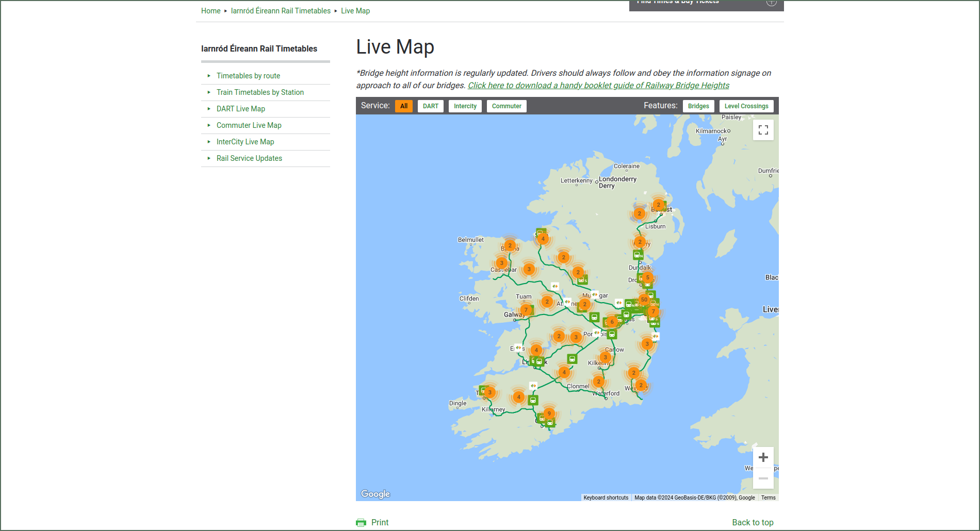The height and width of the screenshot is (531, 980).
Task: Open the 7 cluster on Dublin's coast
Action: 653,311
